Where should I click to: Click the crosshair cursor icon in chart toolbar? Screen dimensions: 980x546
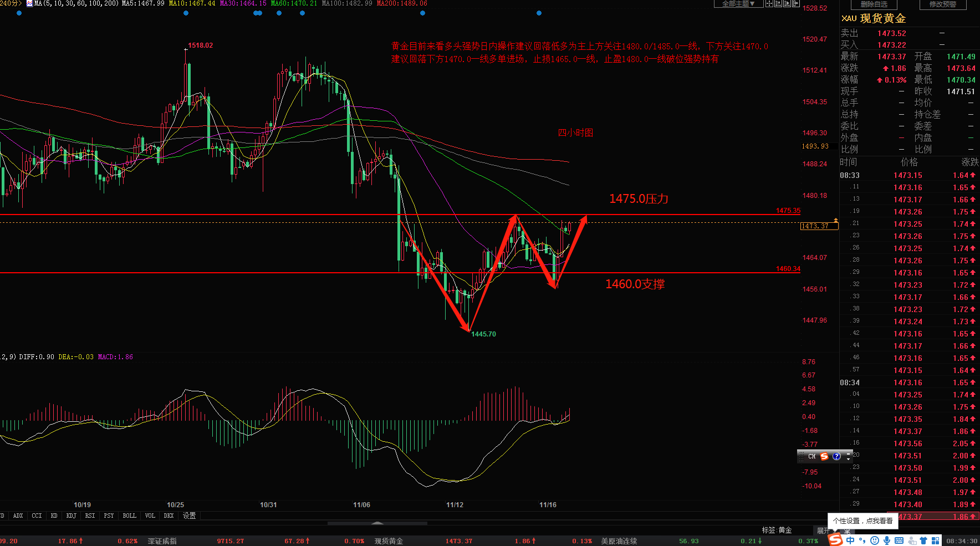click(x=769, y=3)
